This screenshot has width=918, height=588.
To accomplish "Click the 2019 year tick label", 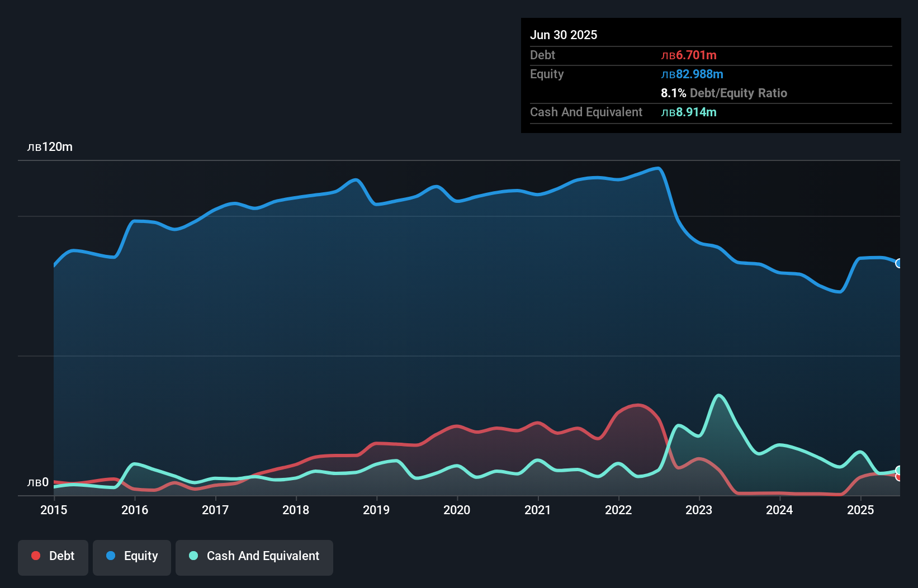I will click(376, 510).
